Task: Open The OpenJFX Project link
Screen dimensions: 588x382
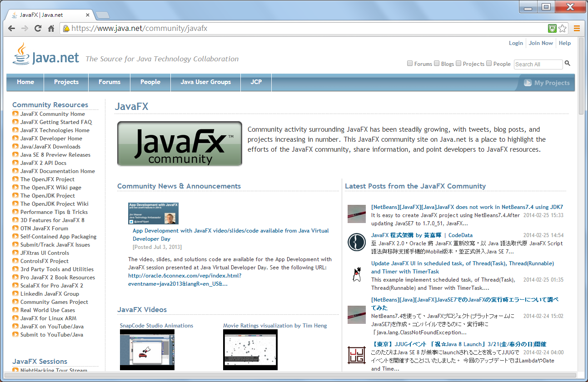Action: 47,179
